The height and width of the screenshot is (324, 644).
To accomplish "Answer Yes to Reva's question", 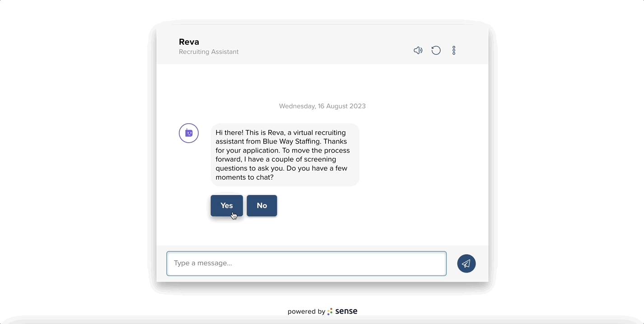I will point(227,206).
